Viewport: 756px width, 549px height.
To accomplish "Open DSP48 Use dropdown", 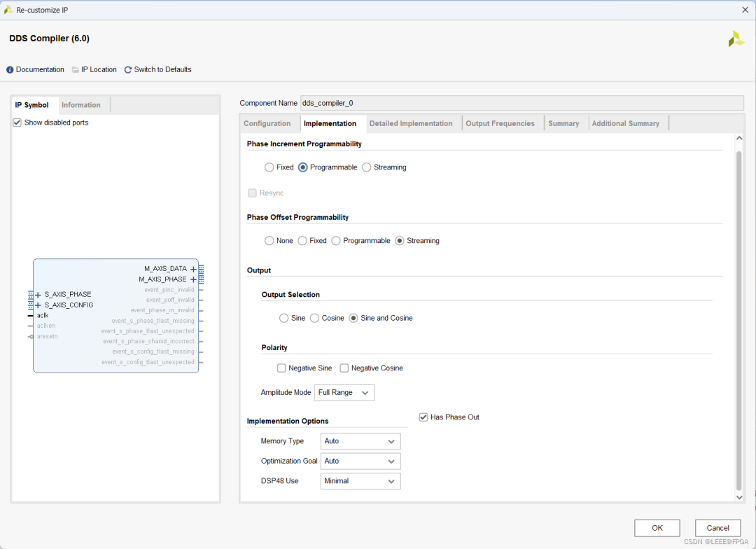I will (x=360, y=481).
